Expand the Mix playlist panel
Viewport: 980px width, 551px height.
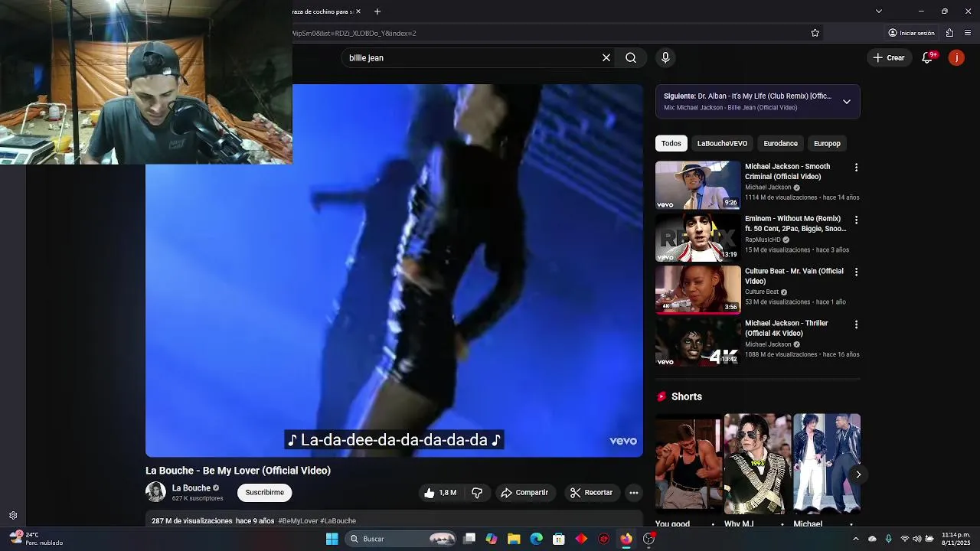pyautogui.click(x=846, y=102)
